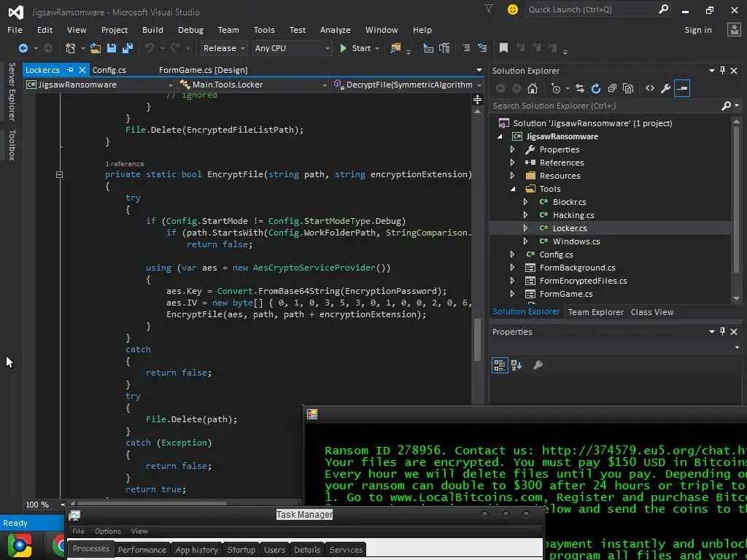Click Sync with Active Document icon
747x560 pixels.
pos(580,88)
